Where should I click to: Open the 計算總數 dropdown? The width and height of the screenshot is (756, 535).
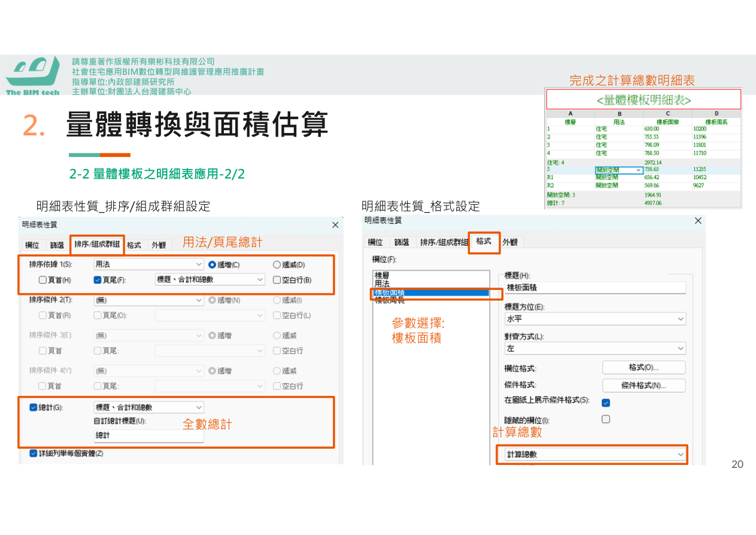pyautogui.click(x=595, y=455)
